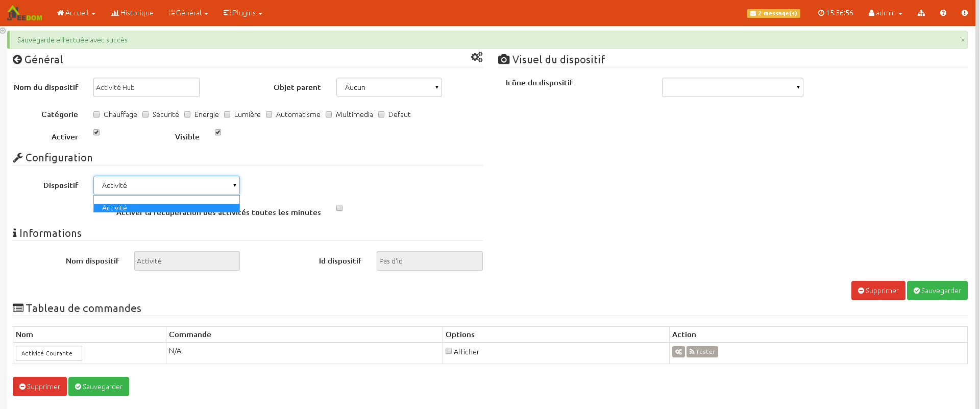The height and width of the screenshot is (409, 980).
Task: Check the Multimedia category
Action: tap(329, 114)
